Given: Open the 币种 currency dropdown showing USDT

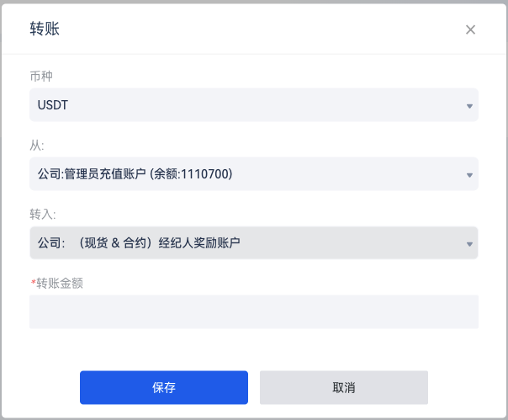Looking at the screenshot, I should (x=254, y=104).
